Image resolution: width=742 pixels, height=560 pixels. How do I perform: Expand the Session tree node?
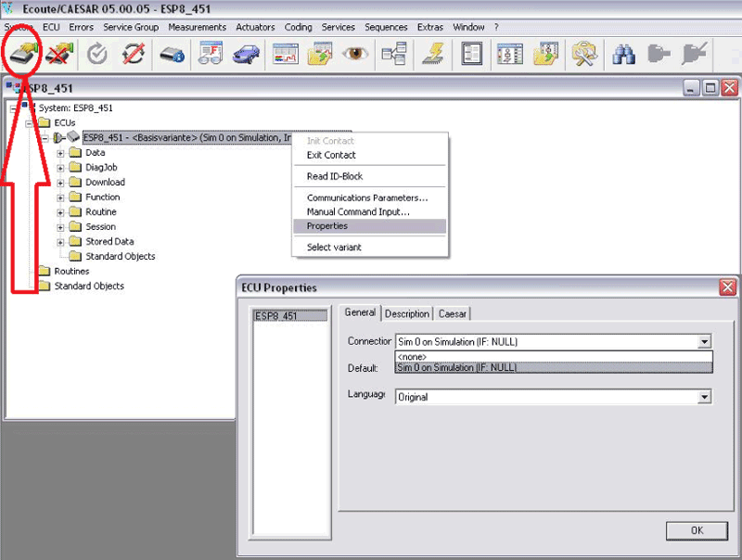click(60, 227)
